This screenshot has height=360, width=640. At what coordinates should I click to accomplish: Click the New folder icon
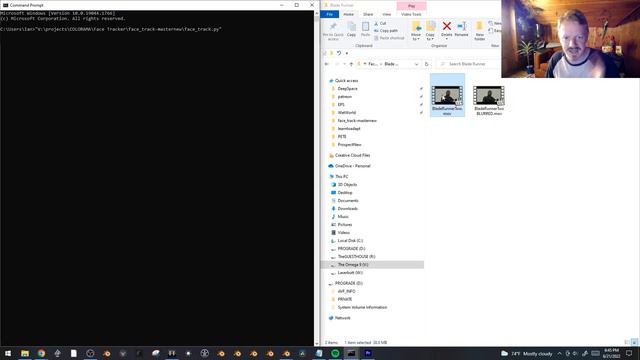point(480,27)
